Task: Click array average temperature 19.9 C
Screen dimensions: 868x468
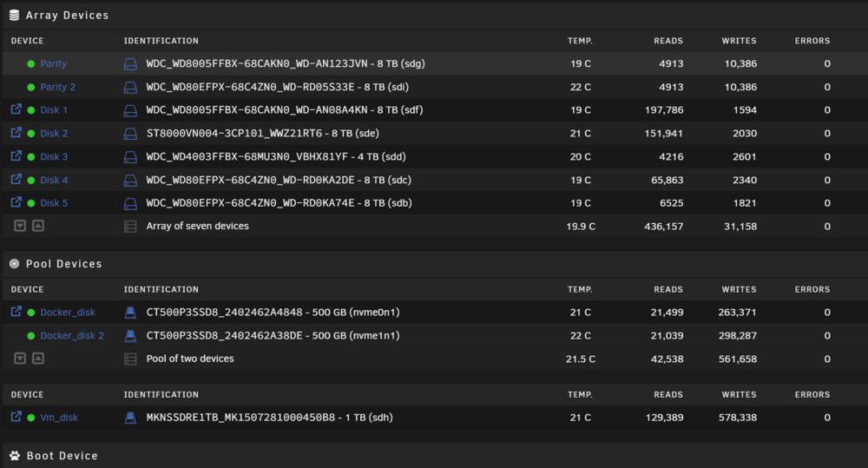Action: pyautogui.click(x=581, y=227)
